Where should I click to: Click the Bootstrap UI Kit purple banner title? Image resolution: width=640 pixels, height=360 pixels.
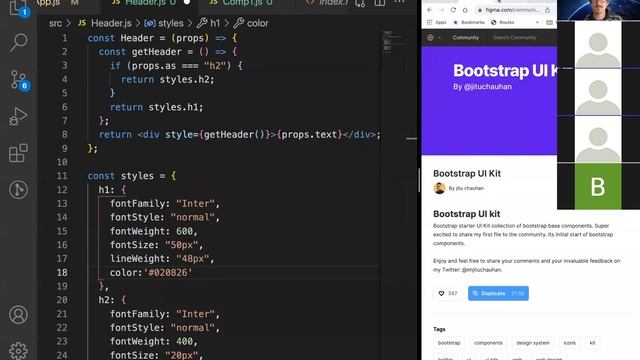[x=505, y=71]
